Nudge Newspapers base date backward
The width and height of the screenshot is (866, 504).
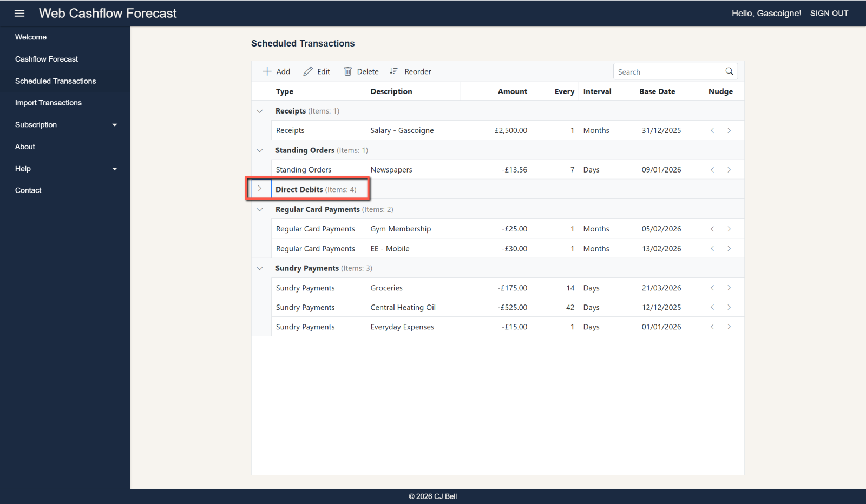click(712, 170)
